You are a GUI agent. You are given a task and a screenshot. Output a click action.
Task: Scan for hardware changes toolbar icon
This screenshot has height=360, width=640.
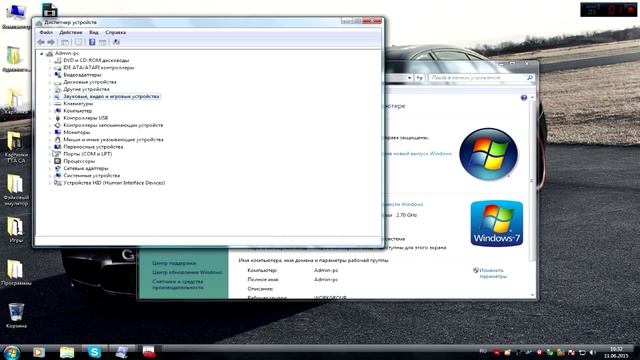pyautogui.click(x=116, y=42)
